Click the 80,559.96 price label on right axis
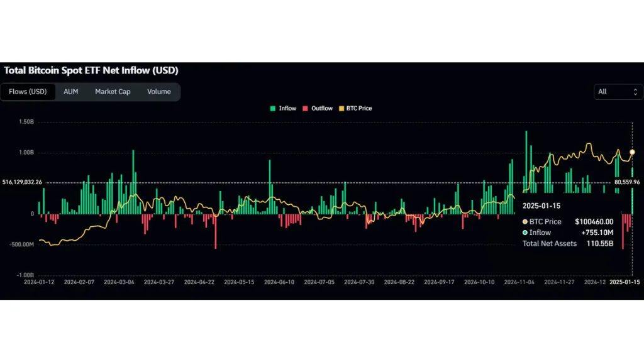The height and width of the screenshot is (362, 644). [627, 182]
